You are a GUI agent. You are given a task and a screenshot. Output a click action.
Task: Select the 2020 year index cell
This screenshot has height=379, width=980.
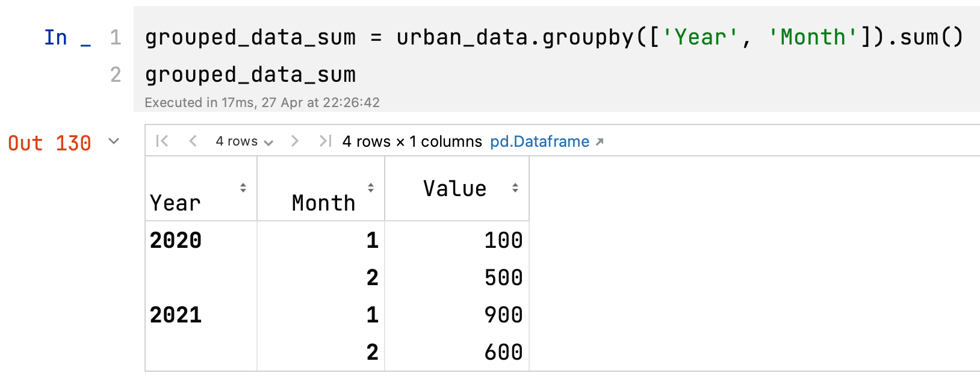tap(201, 240)
